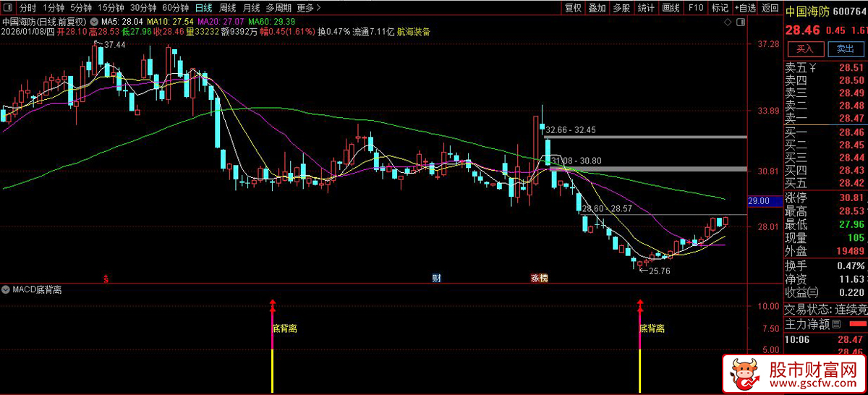This screenshot has height=395, width=868.
Task: Click the 涨停 limit-up value 30.81
Action: (x=851, y=197)
